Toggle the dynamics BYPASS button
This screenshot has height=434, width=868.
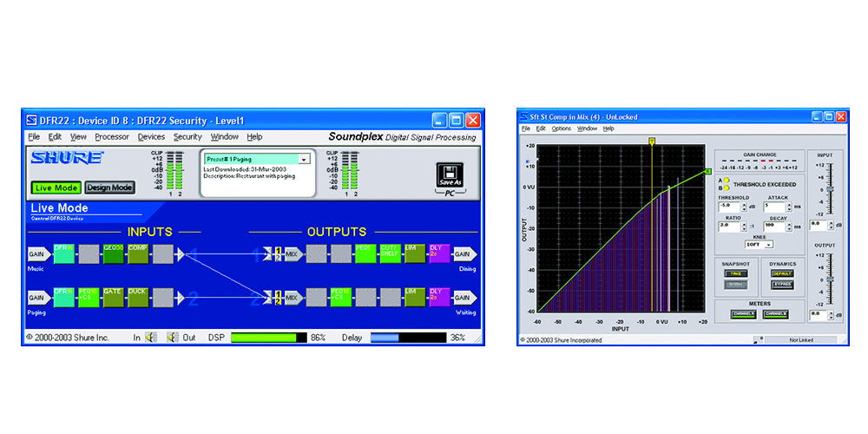(x=783, y=285)
